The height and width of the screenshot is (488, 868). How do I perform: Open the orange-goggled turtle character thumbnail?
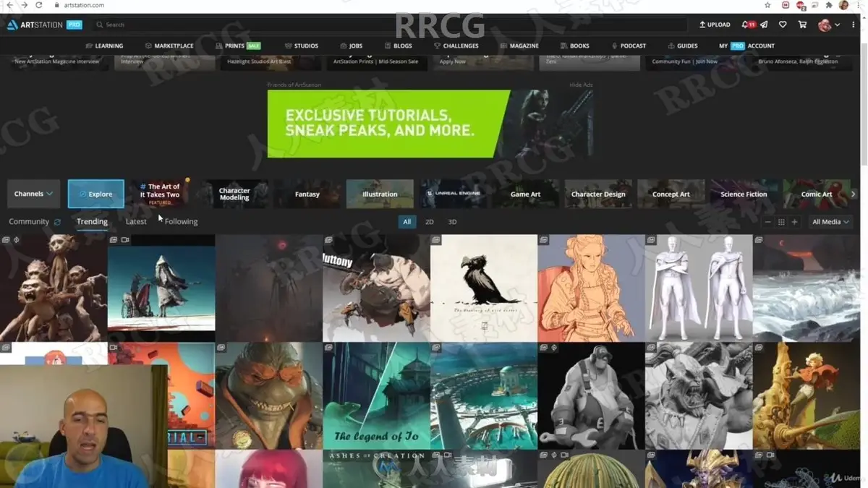(x=268, y=395)
